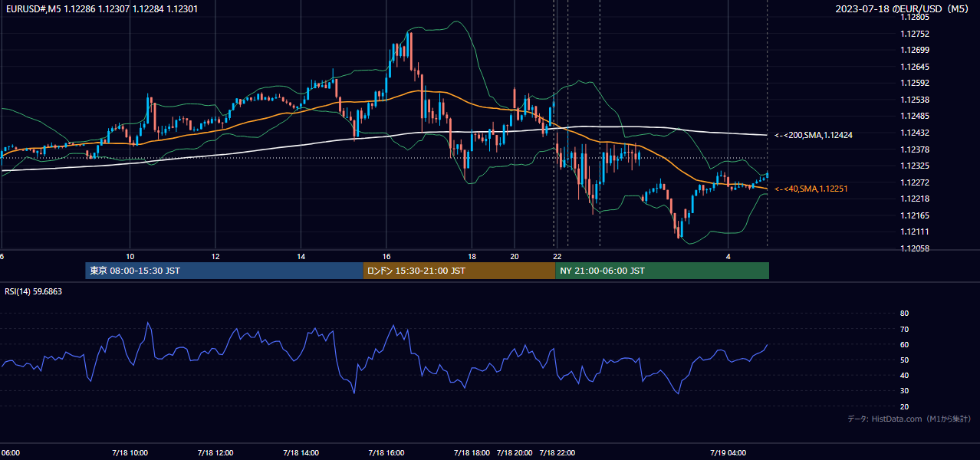Click RSI scale value 80
This screenshot has height=460, width=980.
coord(904,314)
